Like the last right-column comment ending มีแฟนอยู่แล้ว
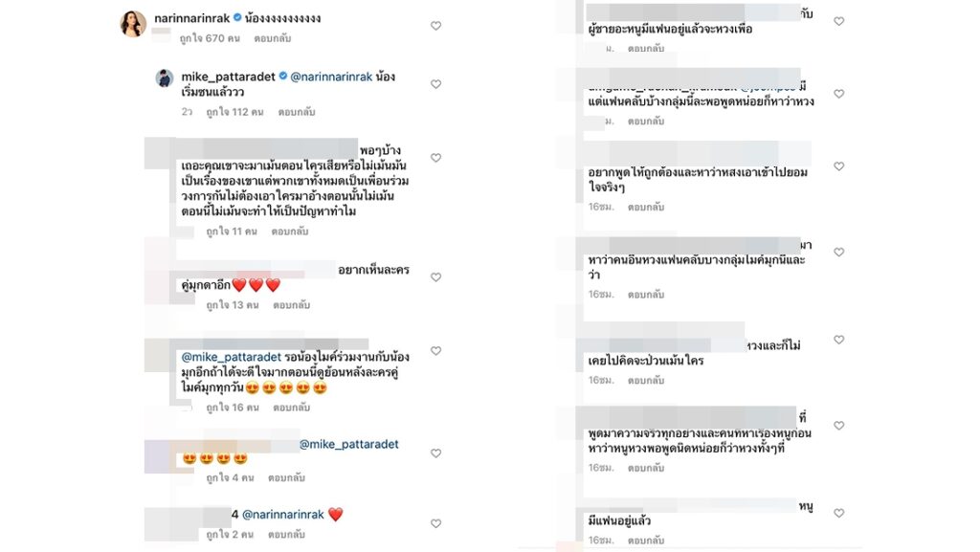Viewport: 980px width, 552px height. click(x=838, y=513)
